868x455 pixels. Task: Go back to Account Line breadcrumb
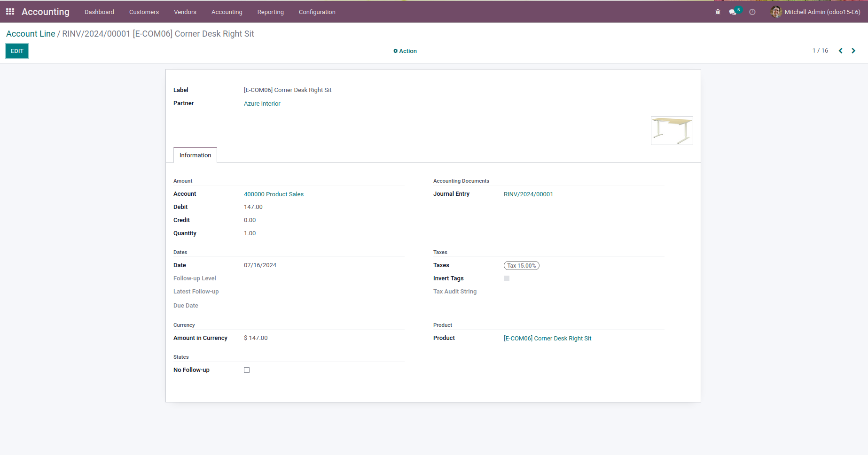point(31,34)
